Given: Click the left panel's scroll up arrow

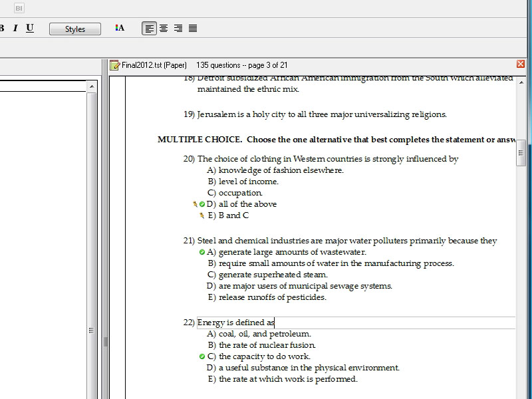Looking at the screenshot, I should click(x=91, y=86).
